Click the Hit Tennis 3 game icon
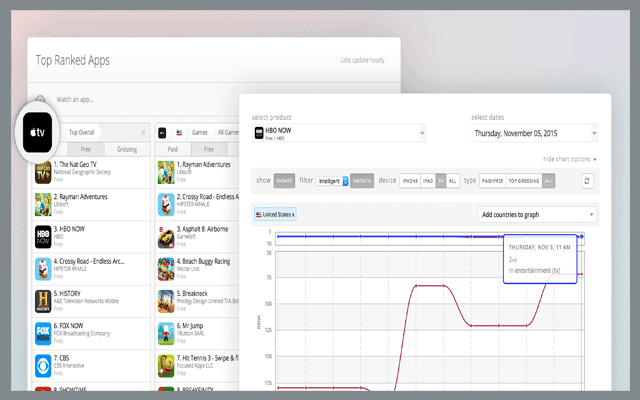Screen dimensions: 640x400 coord(166,366)
